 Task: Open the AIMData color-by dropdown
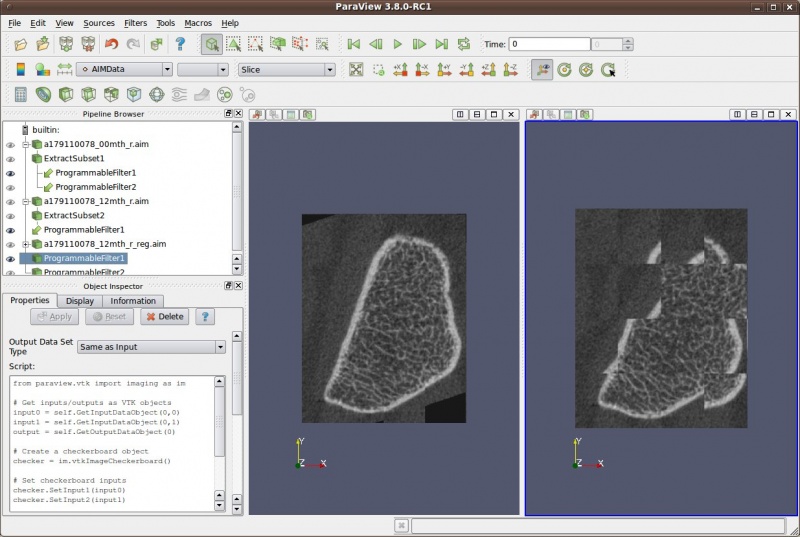click(x=124, y=69)
